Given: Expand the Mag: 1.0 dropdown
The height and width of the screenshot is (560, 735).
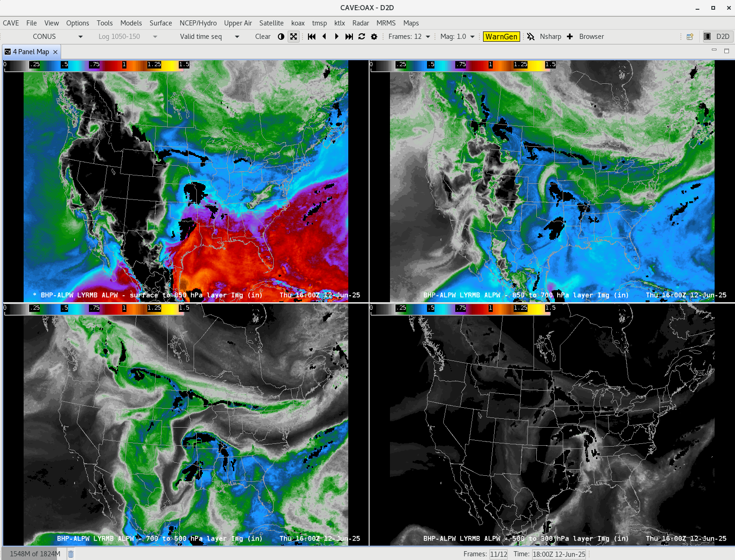Looking at the screenshot, I should pos(458,37).
